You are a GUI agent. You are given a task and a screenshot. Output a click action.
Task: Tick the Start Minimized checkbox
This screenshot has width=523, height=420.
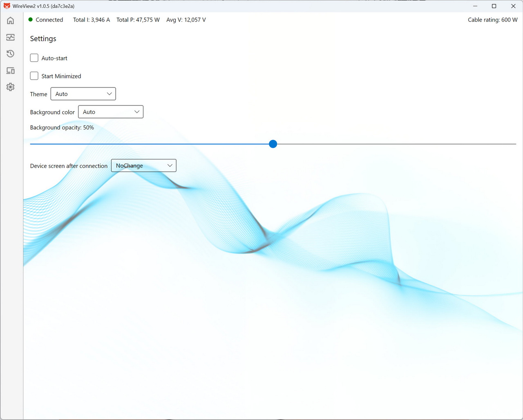tap(34, 76)
